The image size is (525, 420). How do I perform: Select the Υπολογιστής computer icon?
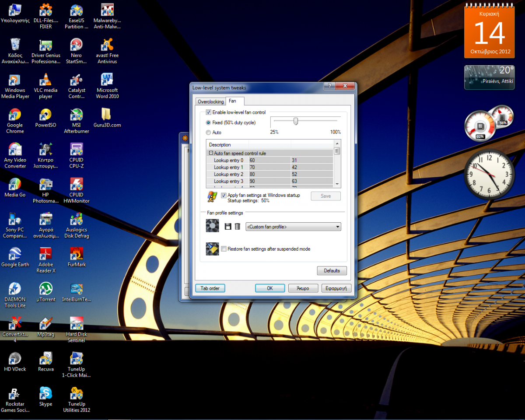pos(15,14)
